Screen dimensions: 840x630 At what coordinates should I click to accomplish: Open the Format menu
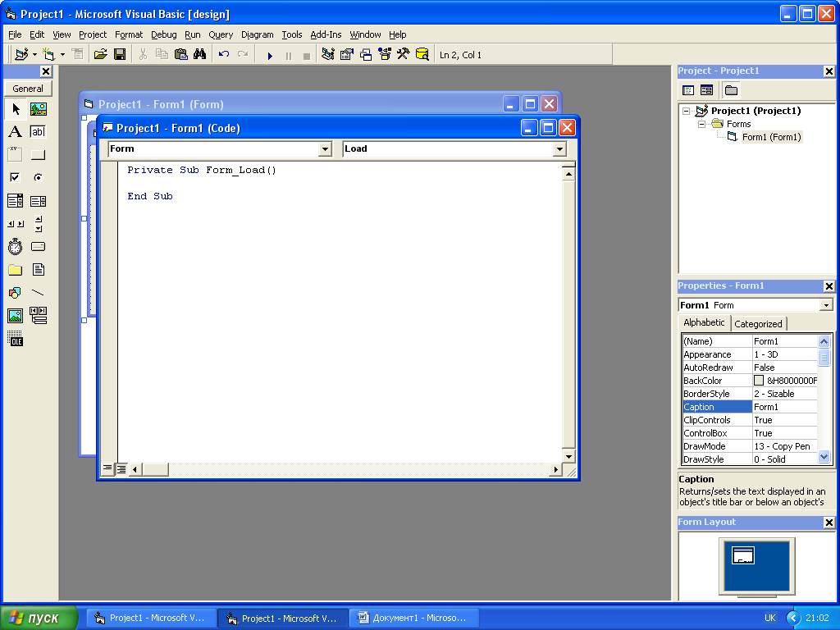(129, 34)
